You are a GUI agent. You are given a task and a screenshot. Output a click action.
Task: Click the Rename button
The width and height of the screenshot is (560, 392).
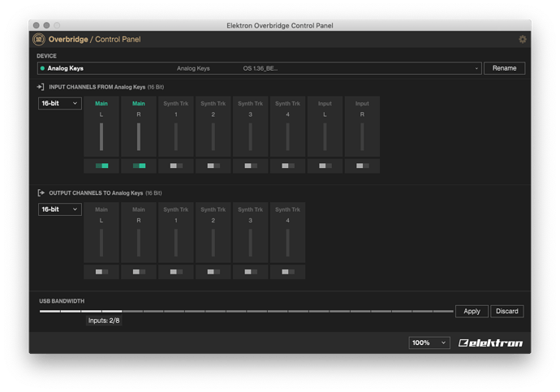pos(504,68)
